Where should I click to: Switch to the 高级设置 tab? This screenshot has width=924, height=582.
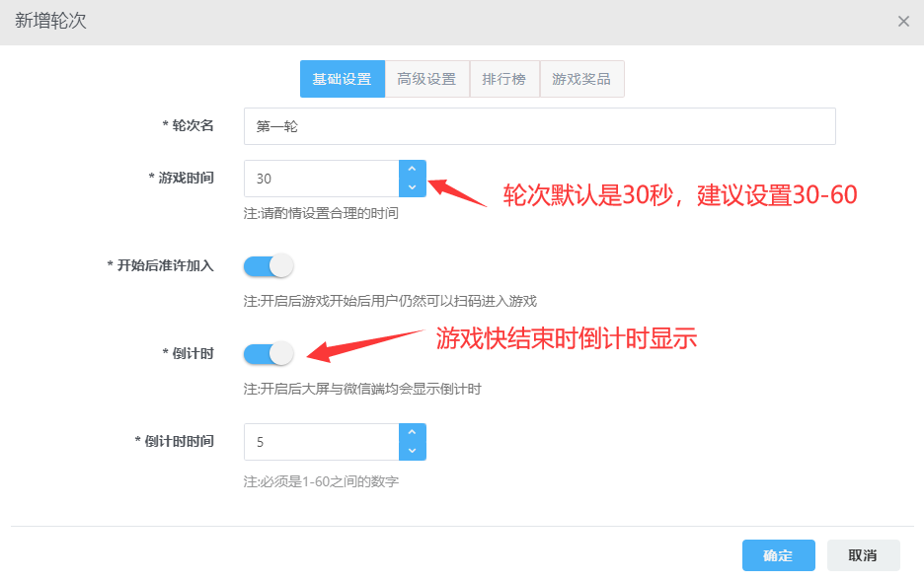426,78
